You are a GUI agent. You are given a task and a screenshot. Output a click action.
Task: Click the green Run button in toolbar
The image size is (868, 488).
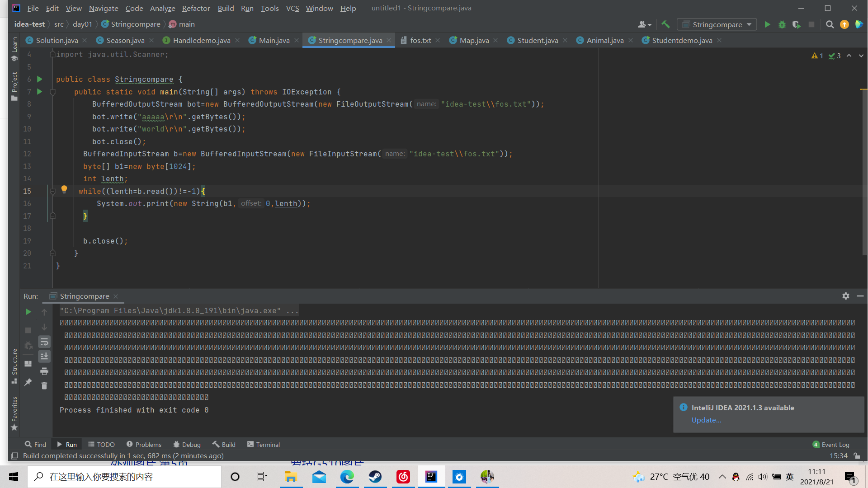(767, 24)
